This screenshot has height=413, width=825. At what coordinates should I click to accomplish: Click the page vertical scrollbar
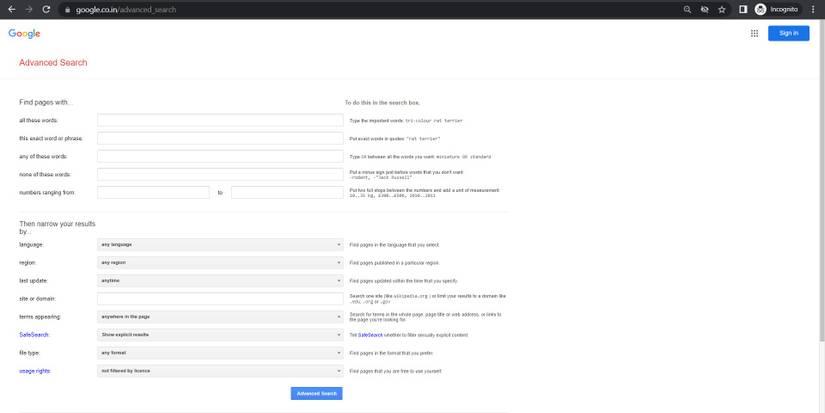[x=822, y=179]
